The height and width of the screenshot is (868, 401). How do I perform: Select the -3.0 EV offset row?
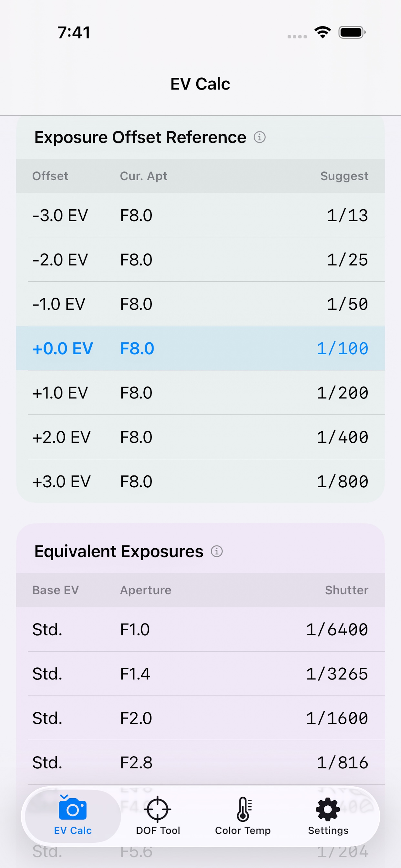(x=200, y=215)
